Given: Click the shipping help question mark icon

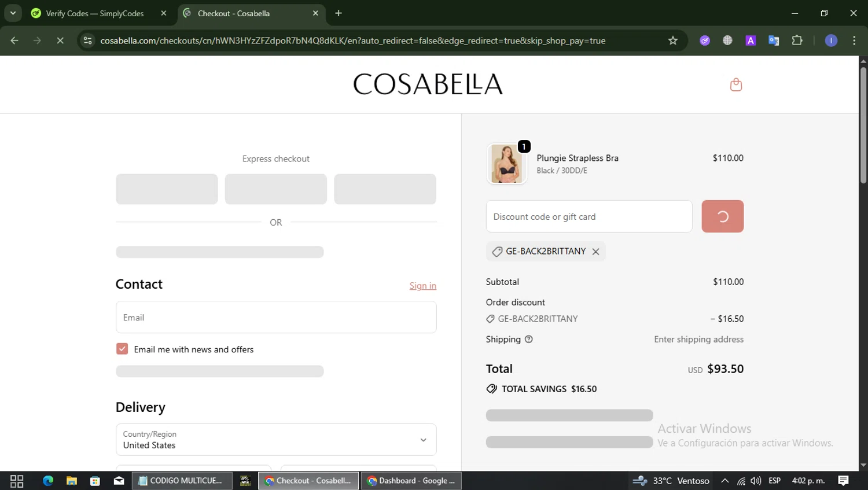Looking at the screenshot, I should (528, 340).
